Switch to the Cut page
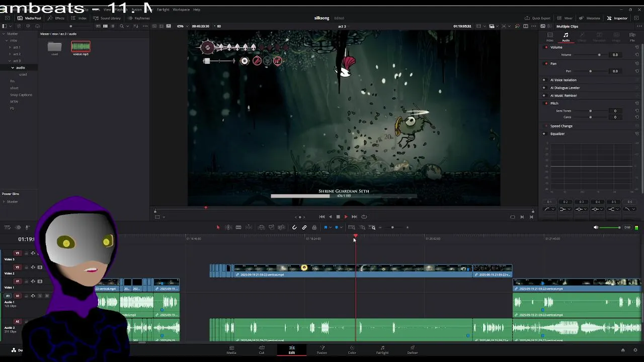The width and height of the screenshot is (644, 362). click(262, 350)
